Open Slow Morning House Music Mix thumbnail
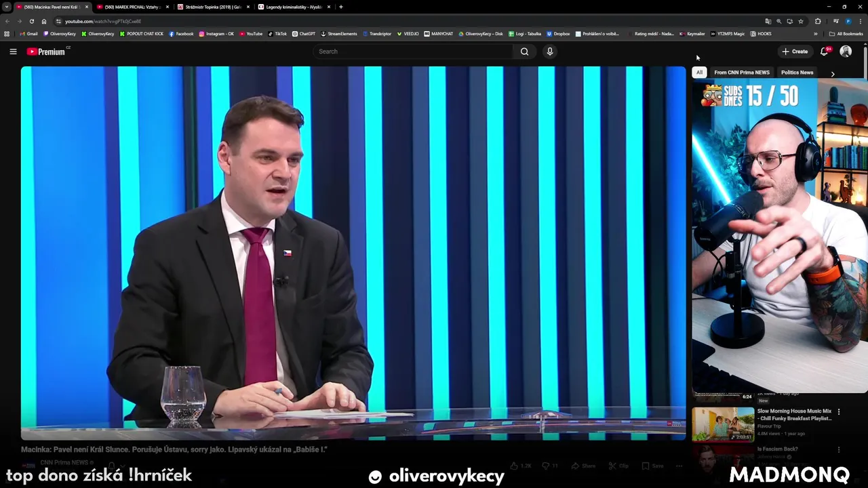This screenshot has height=488, width=868. point(723,424)
